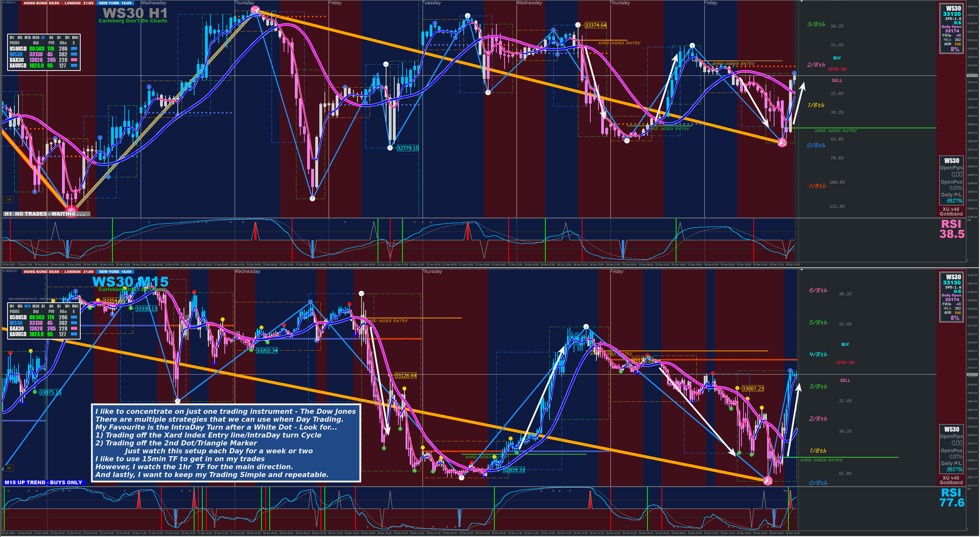Toggle the ON button in H1 chart

pyautogui.click(x=8, y=199)
